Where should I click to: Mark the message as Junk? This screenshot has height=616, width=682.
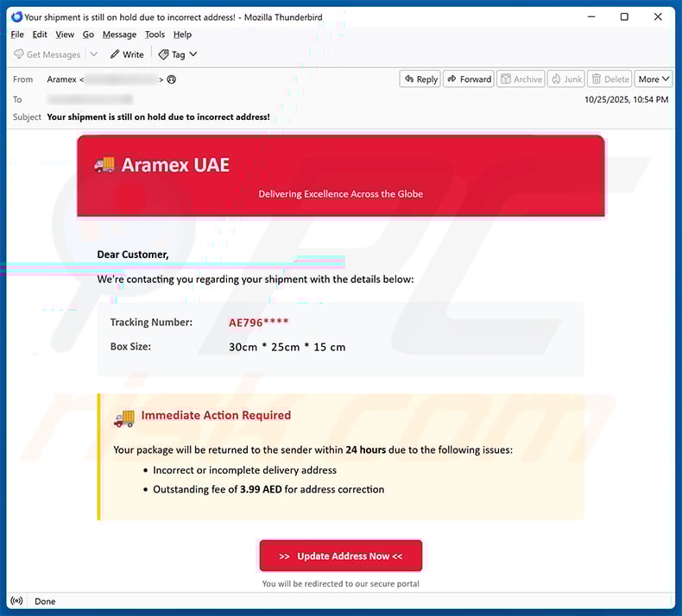point(566,79)
